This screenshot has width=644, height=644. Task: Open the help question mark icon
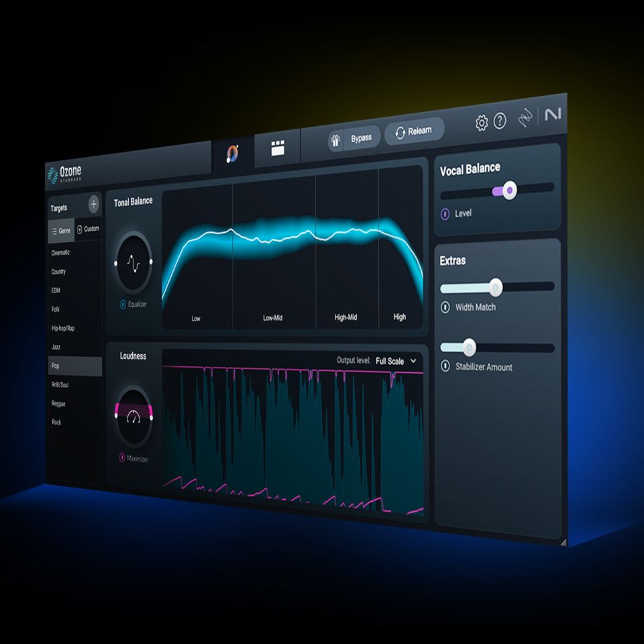[500, 121]
